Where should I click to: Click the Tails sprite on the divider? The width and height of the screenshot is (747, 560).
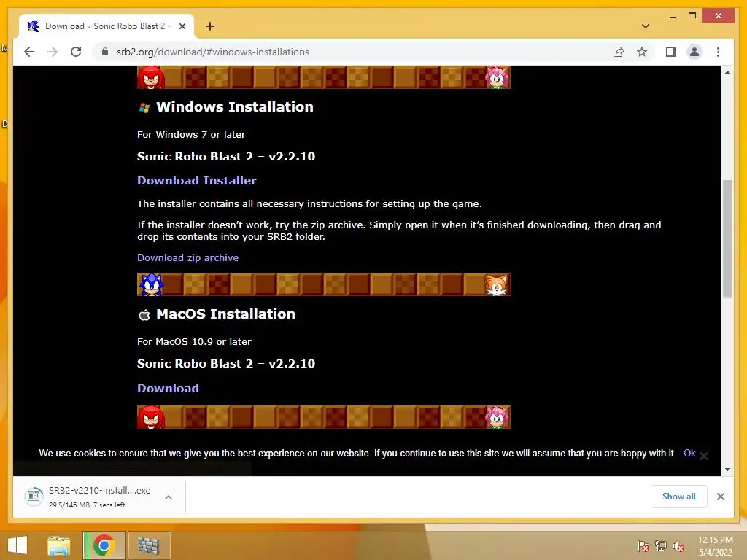[496, 284]
